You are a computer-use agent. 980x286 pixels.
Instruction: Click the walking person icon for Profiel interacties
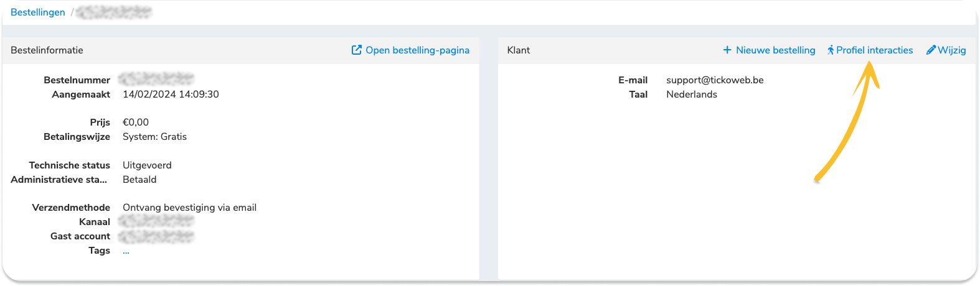pyautogui.click(x=831, y=50)
